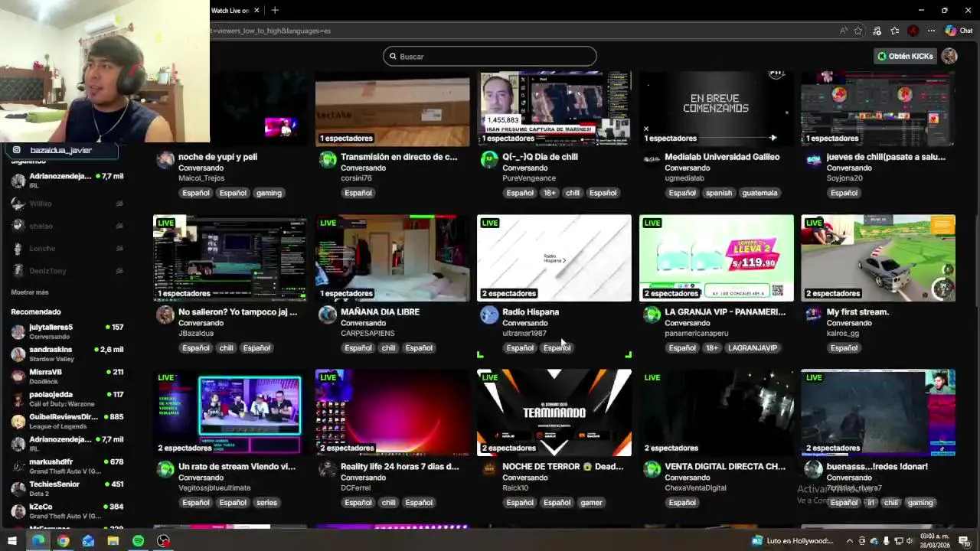Screen dimensions: 980x551
Task: Click the ultramar1987 channel avatar
Action: coord(489,315)
